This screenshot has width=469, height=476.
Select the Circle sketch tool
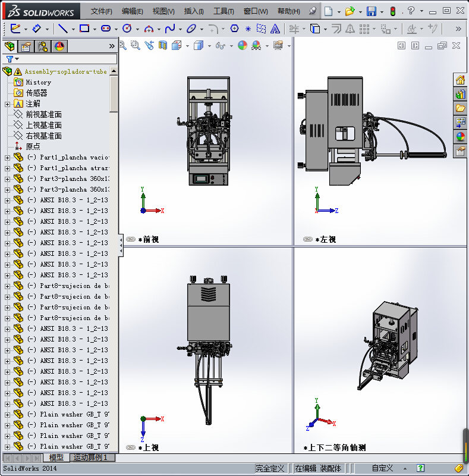coord(127,28)
